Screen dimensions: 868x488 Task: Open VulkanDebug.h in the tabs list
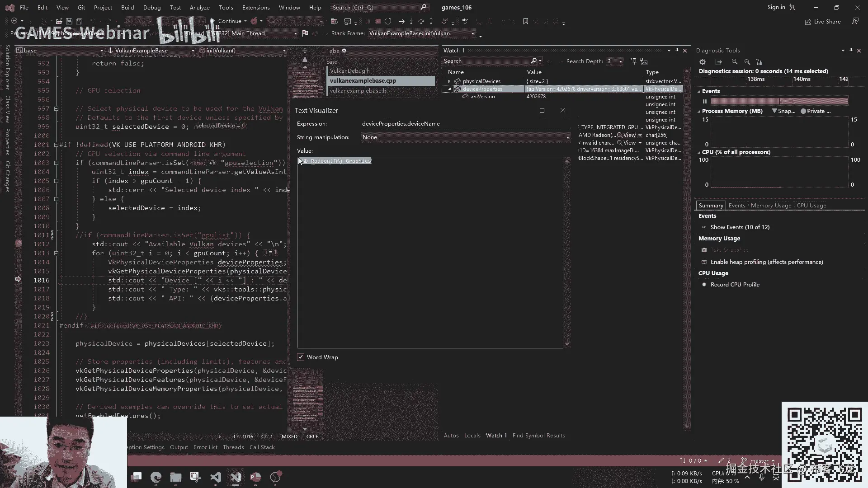point(349,71)
